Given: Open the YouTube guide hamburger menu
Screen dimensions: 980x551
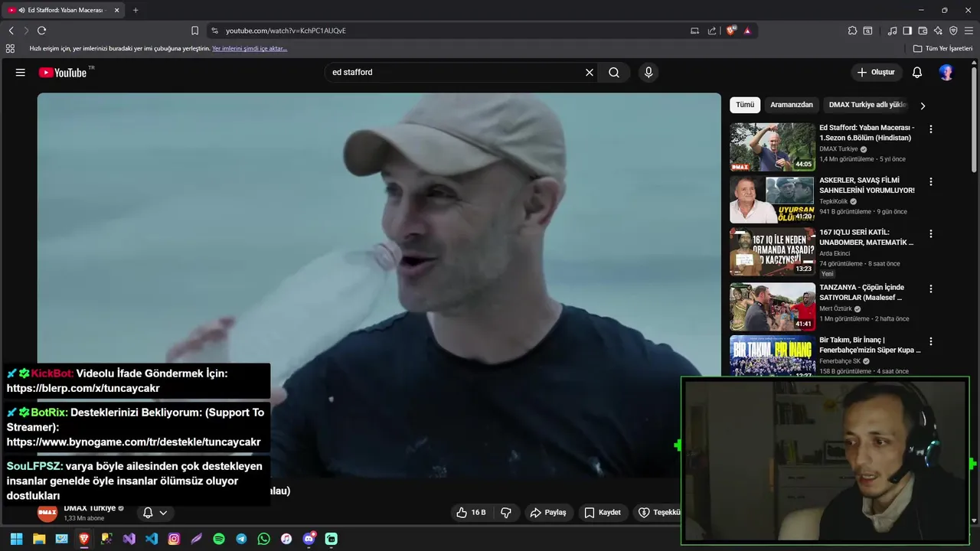Looking at the screenshot, I should [21, 73].
